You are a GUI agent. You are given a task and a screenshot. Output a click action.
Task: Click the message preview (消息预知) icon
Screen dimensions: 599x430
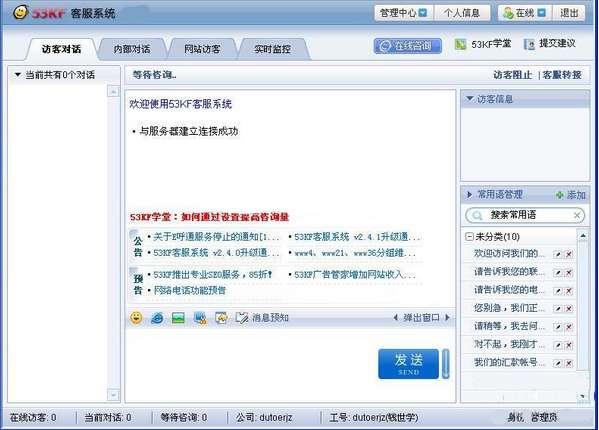(241, 318)
